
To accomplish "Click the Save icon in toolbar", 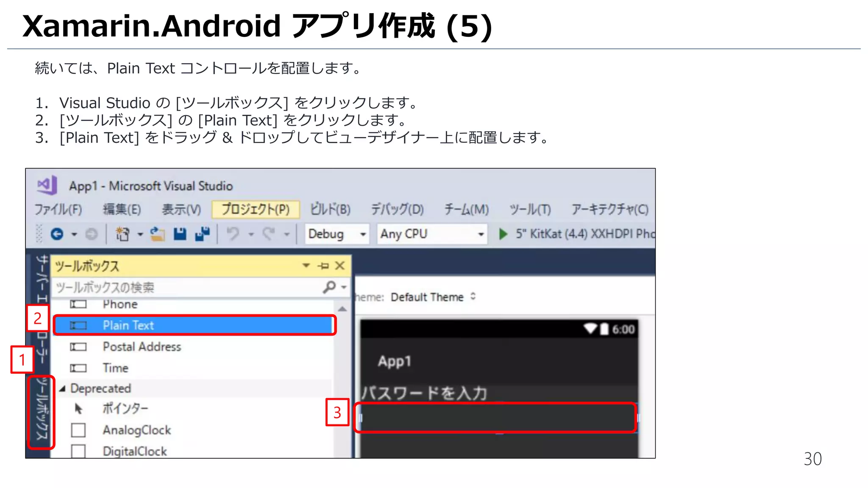I will click(x=180, y=234).
